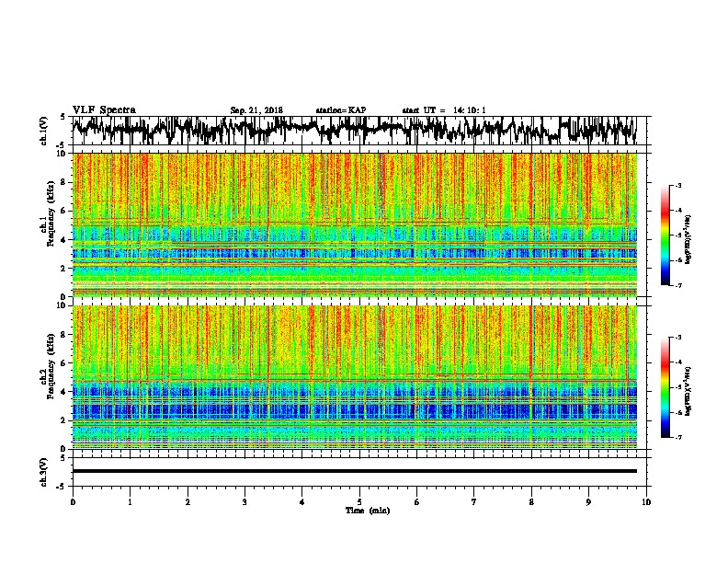Screen dimensions: 728x563
Task: Click the "-7" label on ch.1 color bar
Action: coord(677,286)
